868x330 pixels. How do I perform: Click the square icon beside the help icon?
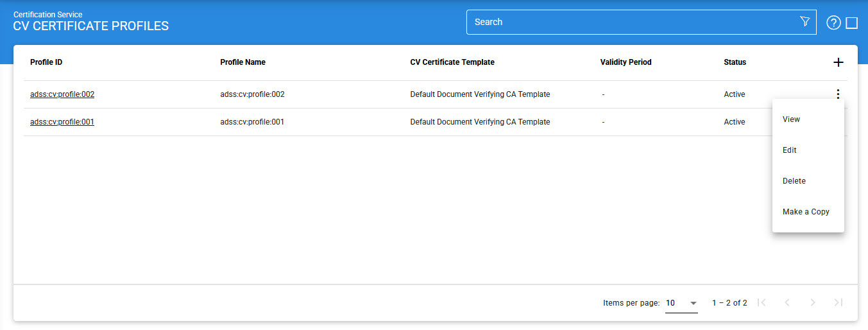point(852,23)
